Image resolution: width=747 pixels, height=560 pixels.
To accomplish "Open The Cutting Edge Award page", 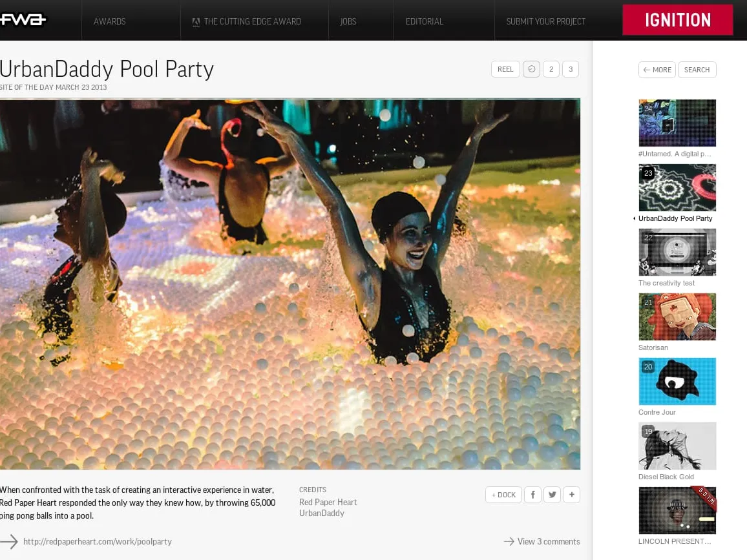I will click(246, 21).
